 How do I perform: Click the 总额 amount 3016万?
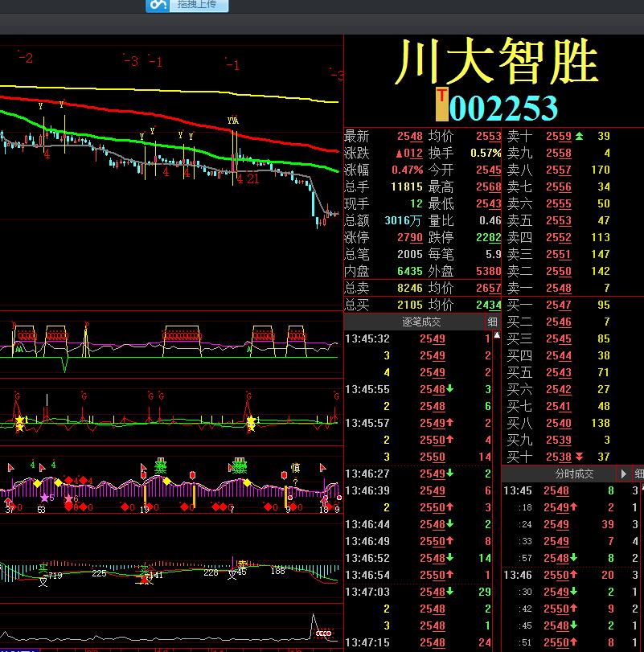[403, 220]
